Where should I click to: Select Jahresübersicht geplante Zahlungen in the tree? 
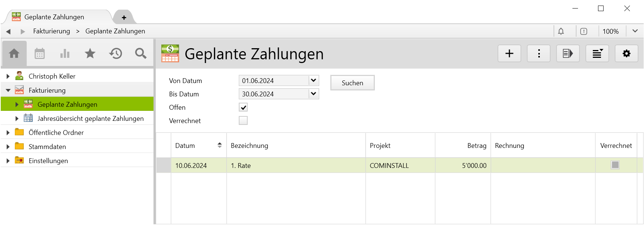[x=90, y=119]
